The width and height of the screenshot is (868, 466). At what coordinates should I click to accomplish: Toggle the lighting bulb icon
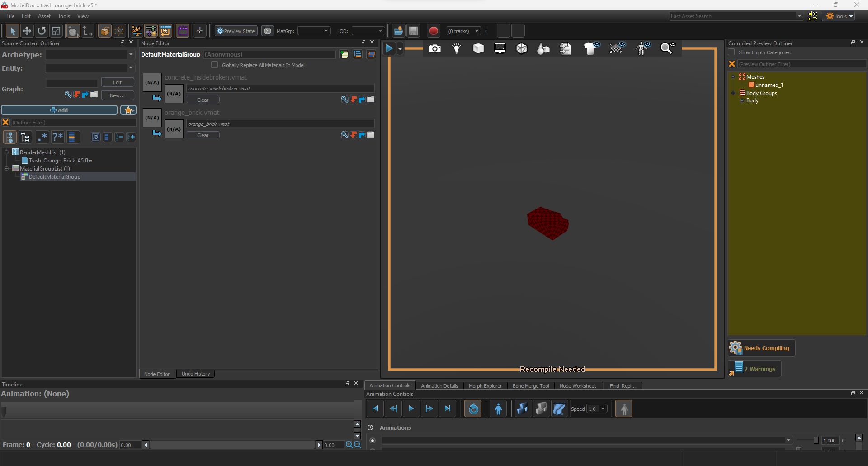tap(457, 48)
